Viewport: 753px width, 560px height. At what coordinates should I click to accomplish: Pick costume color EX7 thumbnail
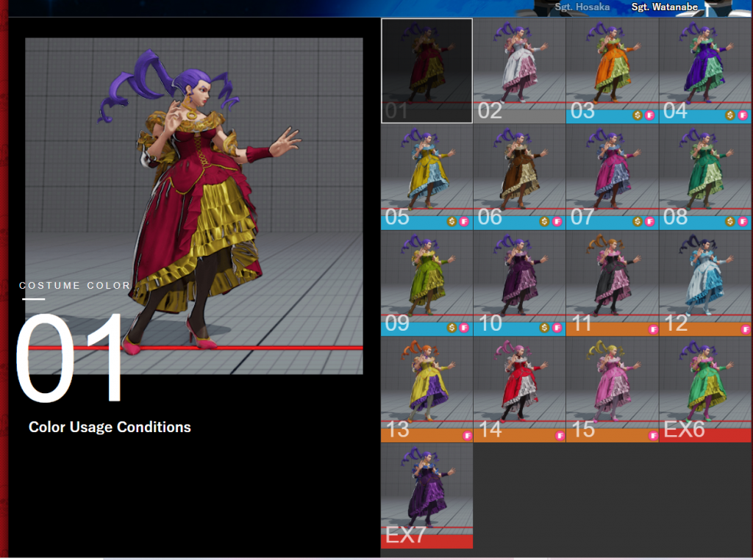point(427,496)
